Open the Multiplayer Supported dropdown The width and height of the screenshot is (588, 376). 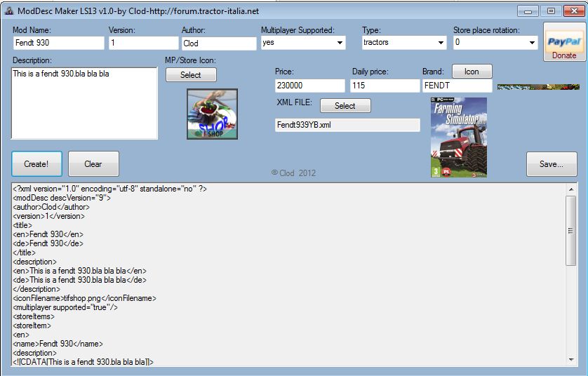303,42
